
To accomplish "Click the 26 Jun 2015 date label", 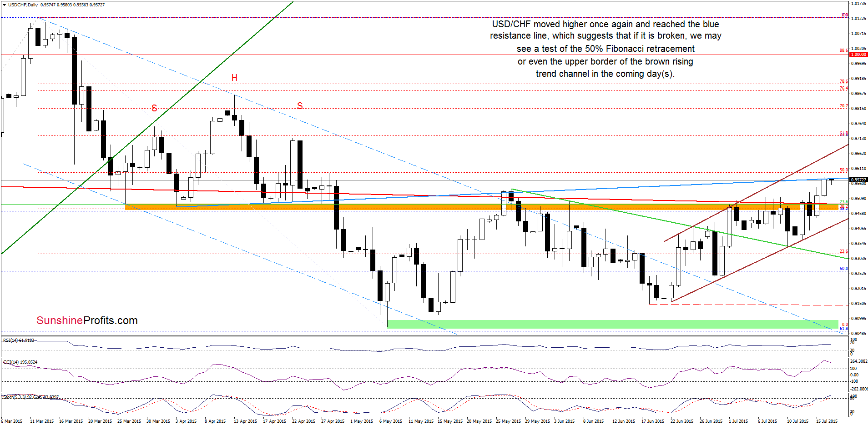I will (711, 421).
